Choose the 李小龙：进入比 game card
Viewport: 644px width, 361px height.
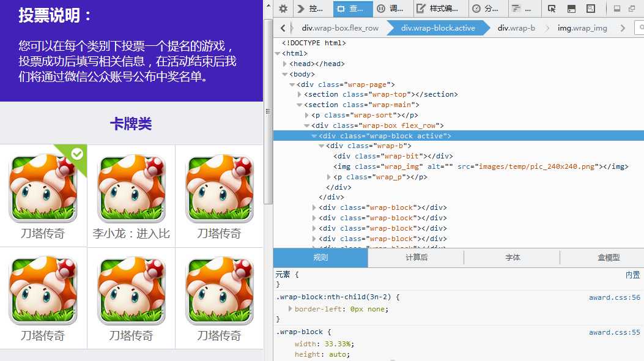pos(131,196)
